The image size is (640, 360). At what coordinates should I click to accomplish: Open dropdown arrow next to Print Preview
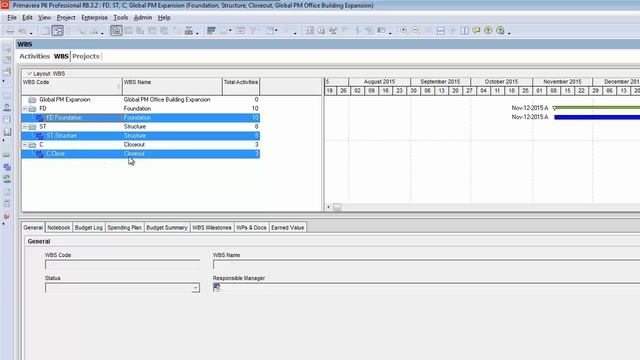(31, 33)
